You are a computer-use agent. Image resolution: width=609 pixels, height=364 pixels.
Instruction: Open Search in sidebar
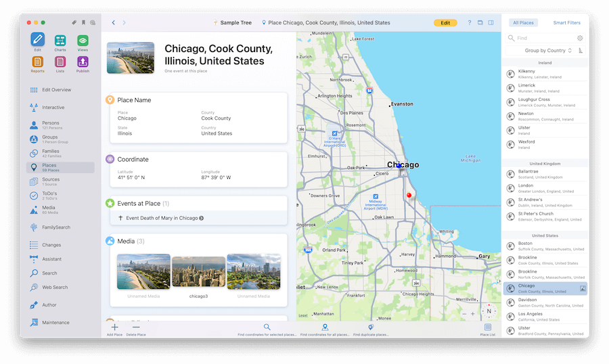pos(60,273)
